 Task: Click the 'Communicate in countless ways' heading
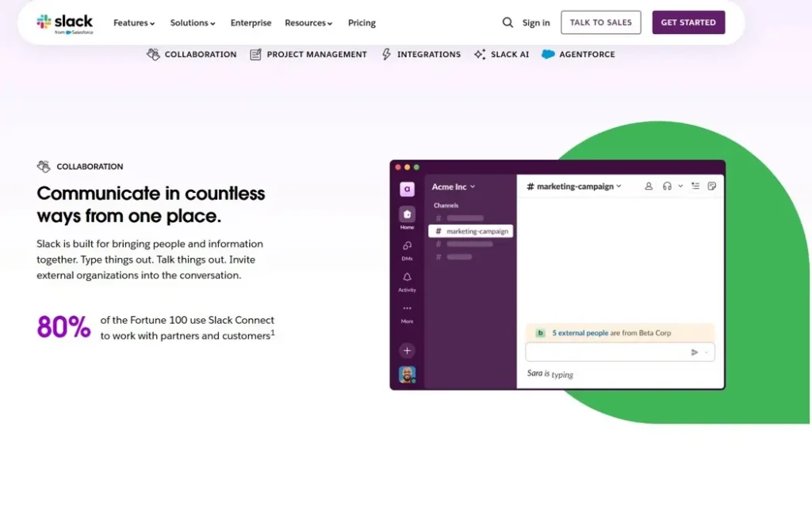pos(151,204)
